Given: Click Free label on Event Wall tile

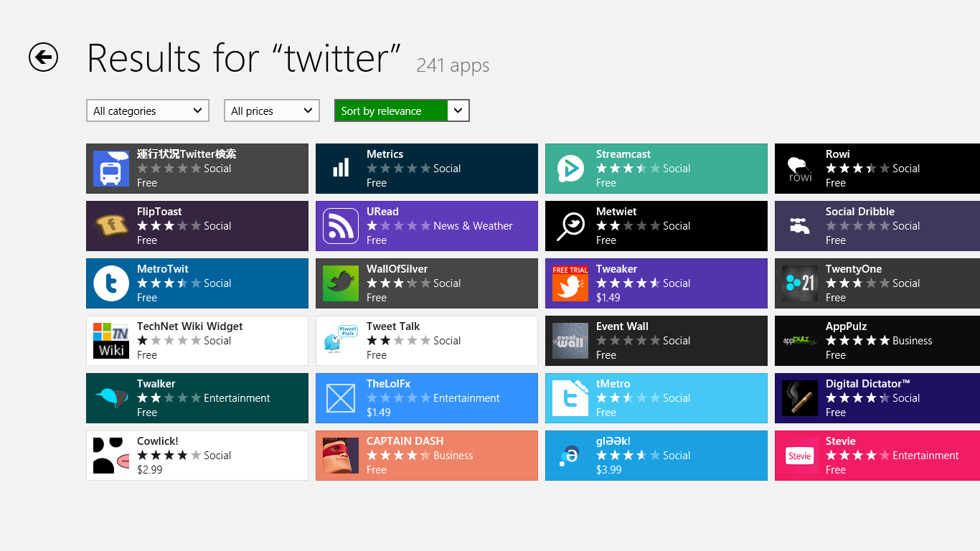Looking at the screenshot, I should coord(606,355).
